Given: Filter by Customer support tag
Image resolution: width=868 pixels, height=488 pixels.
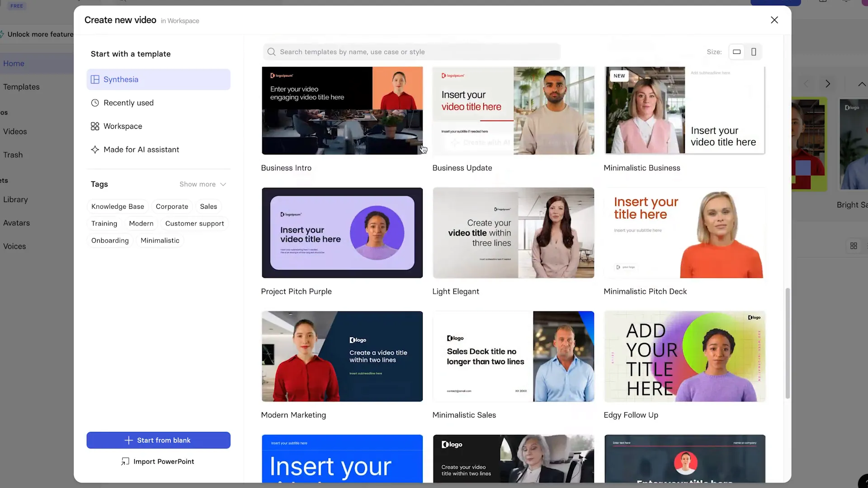Looking at the screenshot, I should [x=194, y=224].
